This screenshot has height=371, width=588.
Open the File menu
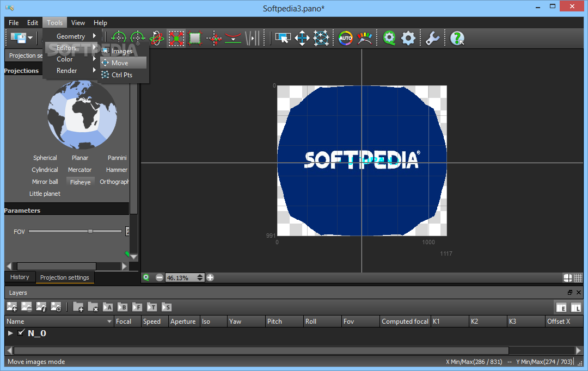pyautogui.click(x=14, y=23)
